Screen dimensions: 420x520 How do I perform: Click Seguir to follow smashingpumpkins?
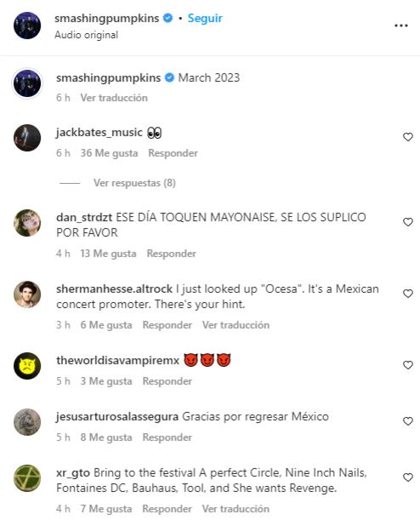pos(205,18)
